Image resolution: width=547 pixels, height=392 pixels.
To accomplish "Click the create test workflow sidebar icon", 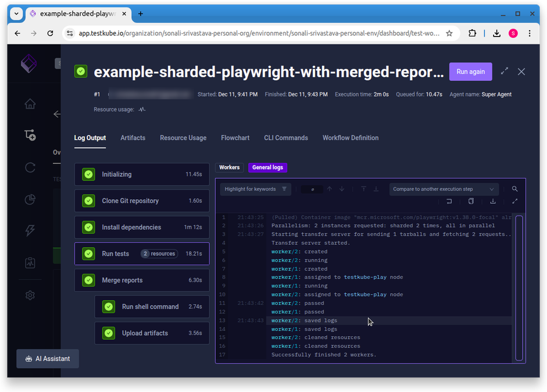I will (x=30, y=135).
